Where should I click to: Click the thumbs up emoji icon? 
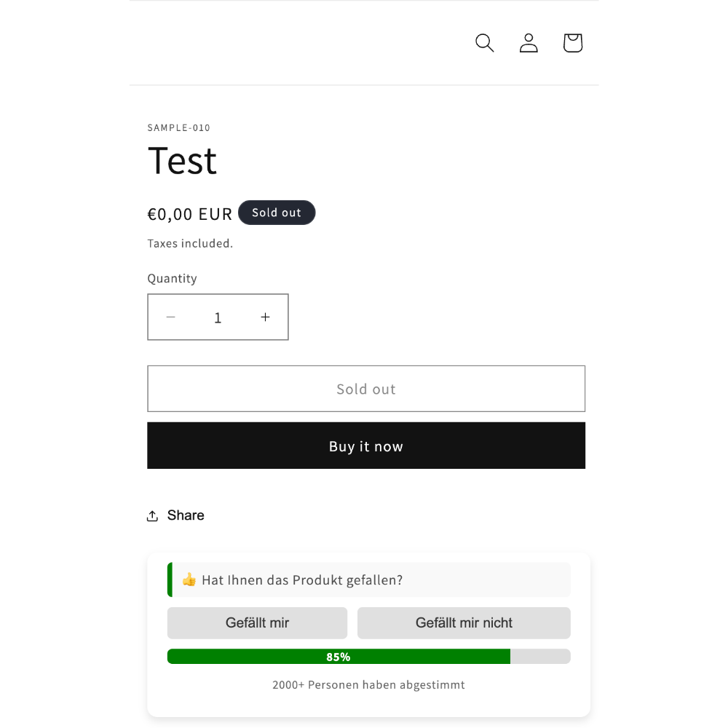tap(189, 579)
